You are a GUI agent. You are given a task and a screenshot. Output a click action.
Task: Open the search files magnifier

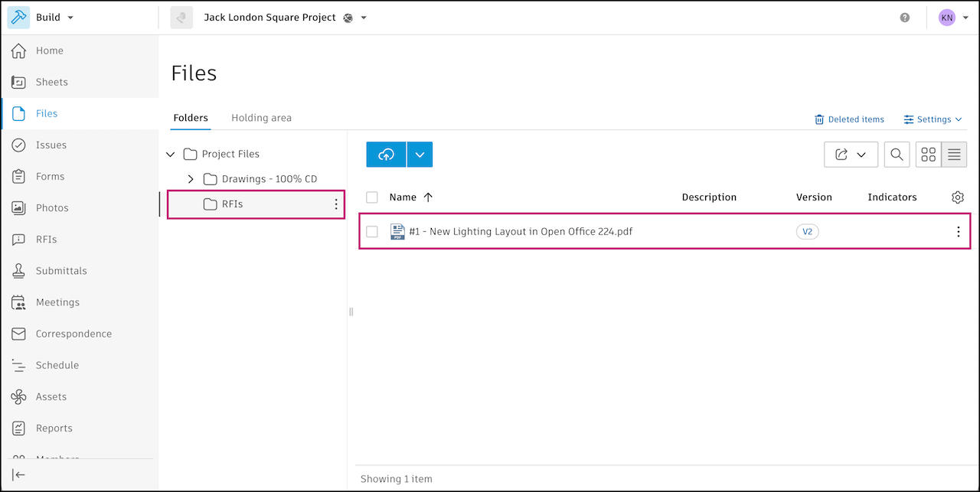pos(897,155)
